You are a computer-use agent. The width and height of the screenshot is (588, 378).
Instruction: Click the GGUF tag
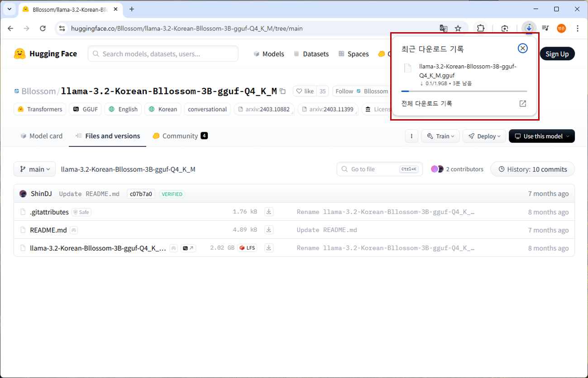click(x=86, y=109)
